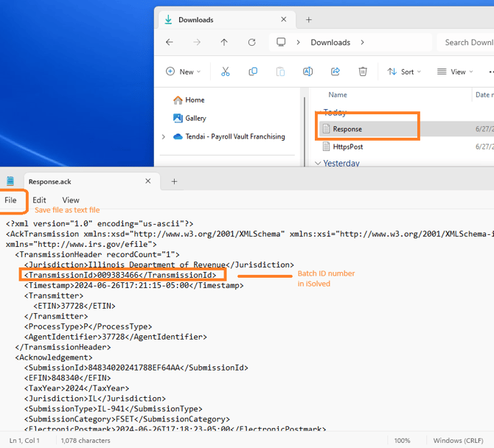Click the Search Downloads field
The height and width of the screenshot is (448, 494).
[x=466, y=42]
